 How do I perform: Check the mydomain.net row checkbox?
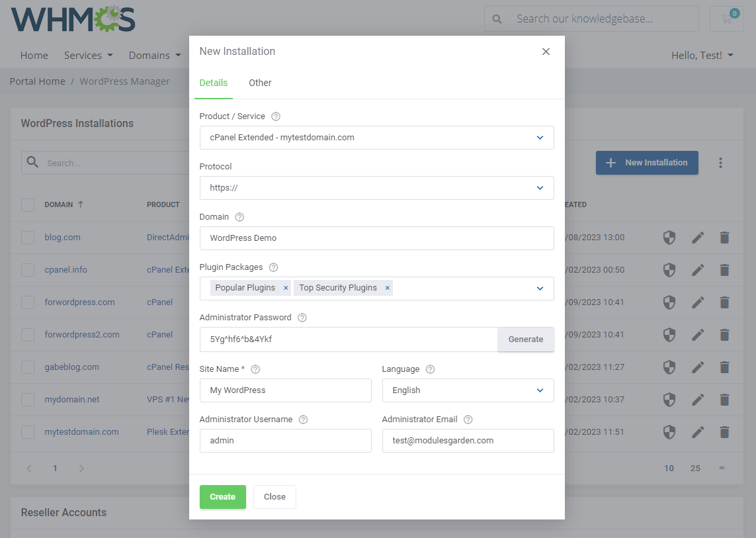click(28, 400)
